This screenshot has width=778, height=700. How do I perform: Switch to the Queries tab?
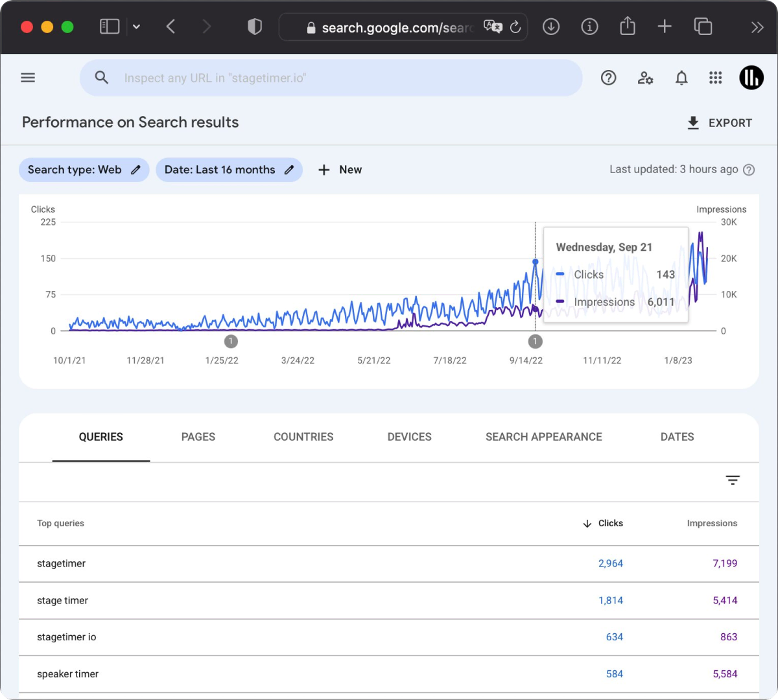(101, 437)
